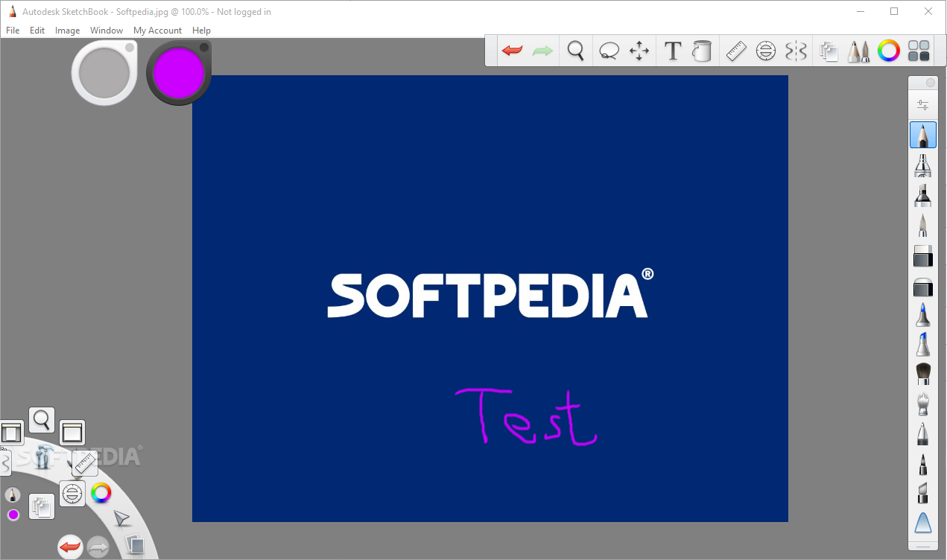Image resolution: width=947 pixels, height=560 pixels.
Task: Select the Soft Eraser in brush palette
Action: click(923, 286)
